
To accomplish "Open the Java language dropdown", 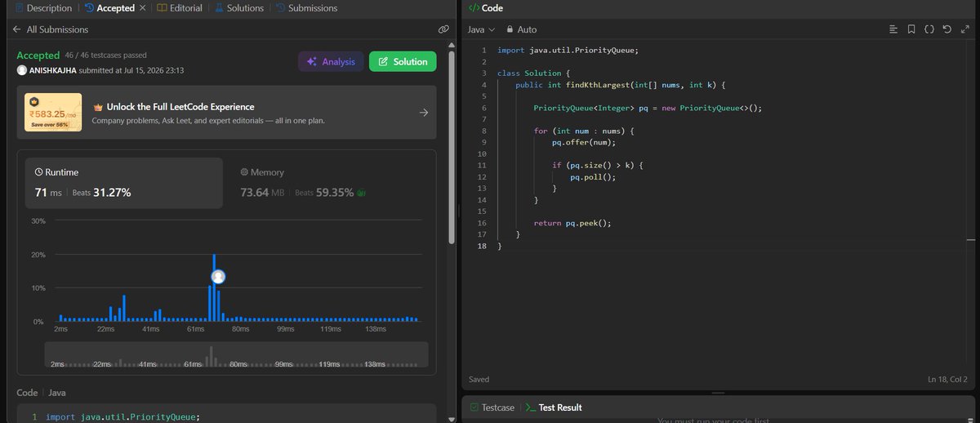I will (x=481, y=29).
